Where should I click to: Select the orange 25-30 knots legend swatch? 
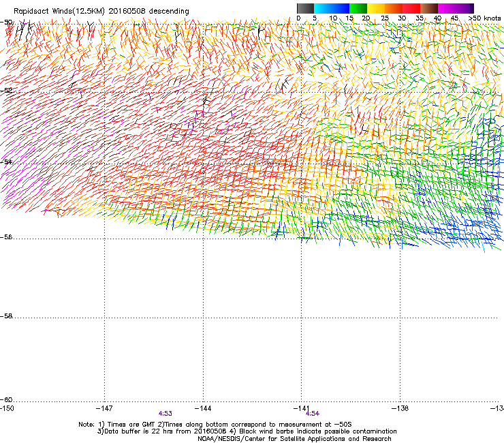(394, 8)
